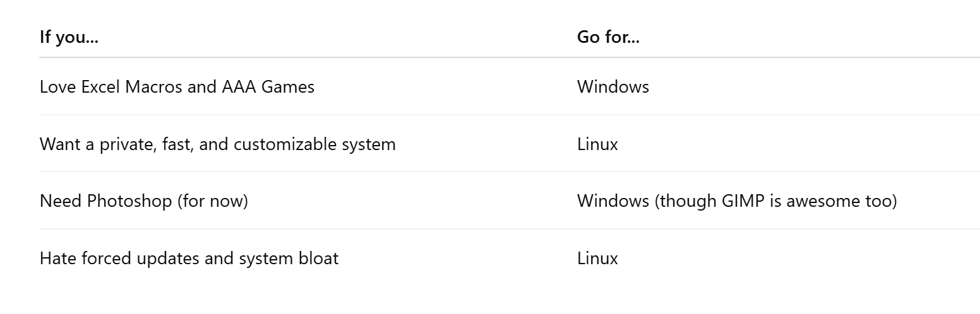The height and width of the screenshot is (314, 980).
Task: Click "Linux" in the customizable system row
Action: click(597, 144)
